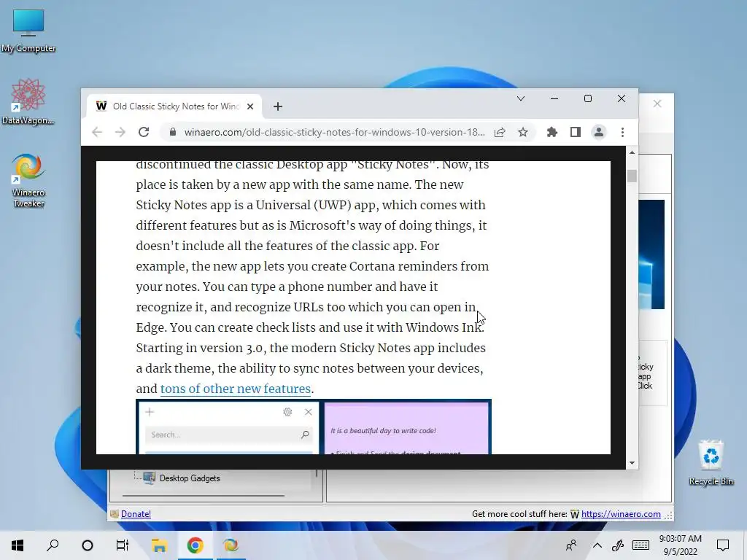
Task: Select the Old Classic Sticky Notes tab
Action: [174, 106]
